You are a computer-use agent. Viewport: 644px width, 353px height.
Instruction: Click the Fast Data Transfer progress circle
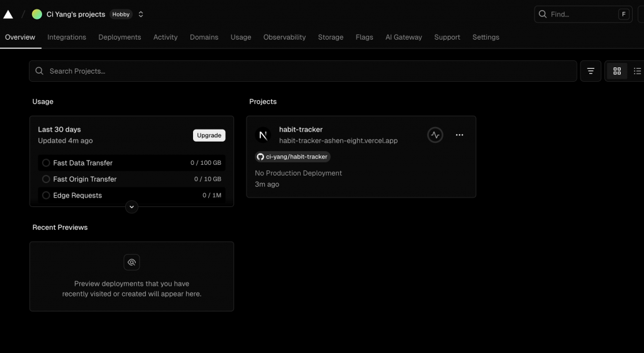point(46,163)
